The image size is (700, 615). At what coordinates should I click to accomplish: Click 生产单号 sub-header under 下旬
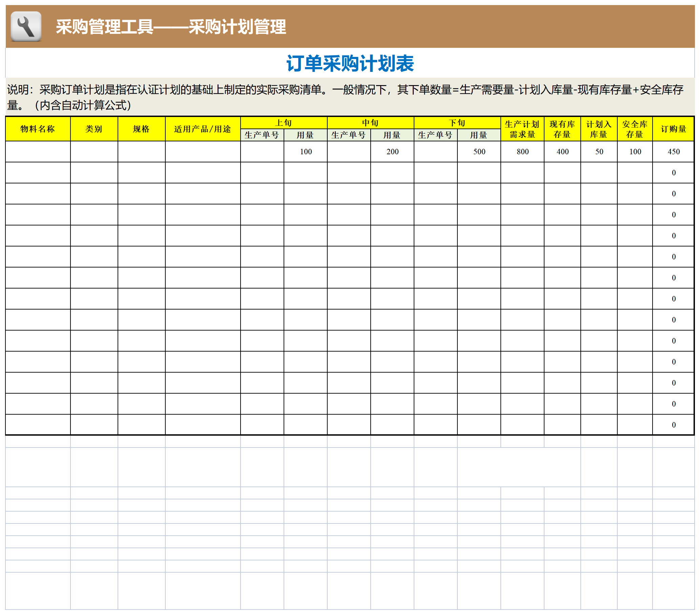point(436,135)
